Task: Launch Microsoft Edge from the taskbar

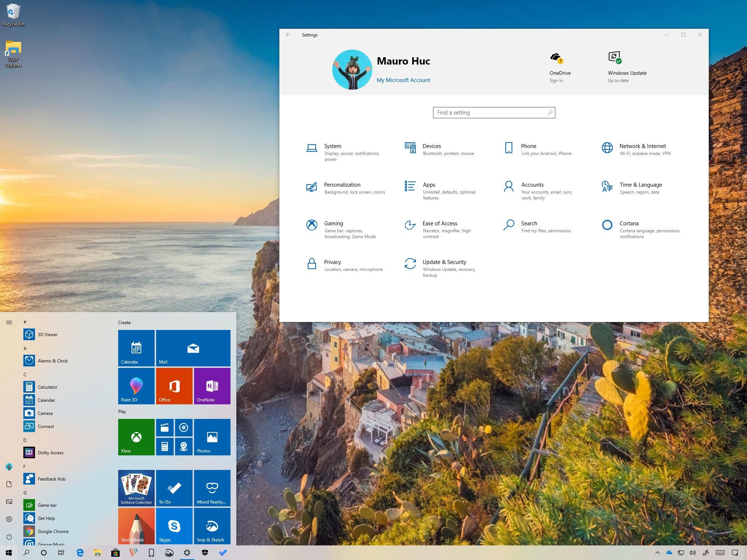Action: (x=80, y=552)
